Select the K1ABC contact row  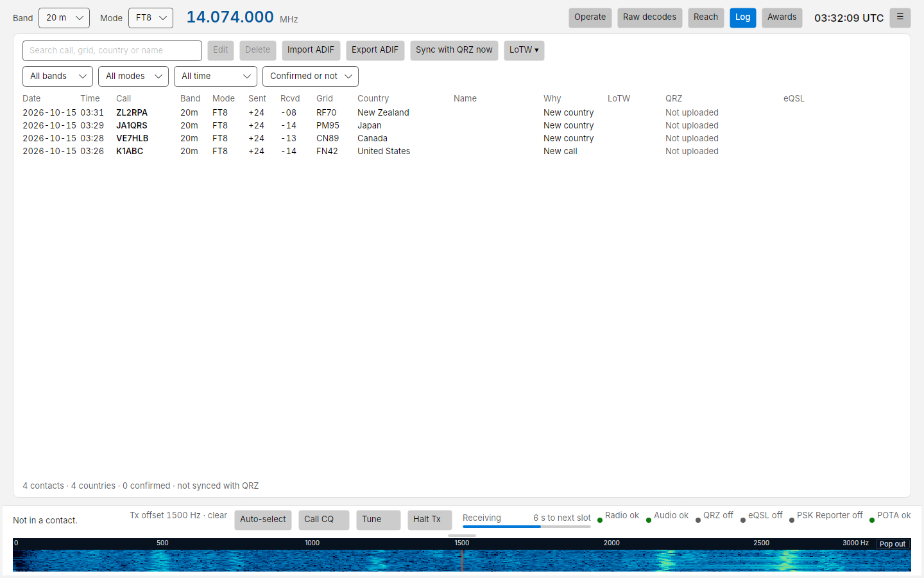pyautogui.click(x=462, y=151)
